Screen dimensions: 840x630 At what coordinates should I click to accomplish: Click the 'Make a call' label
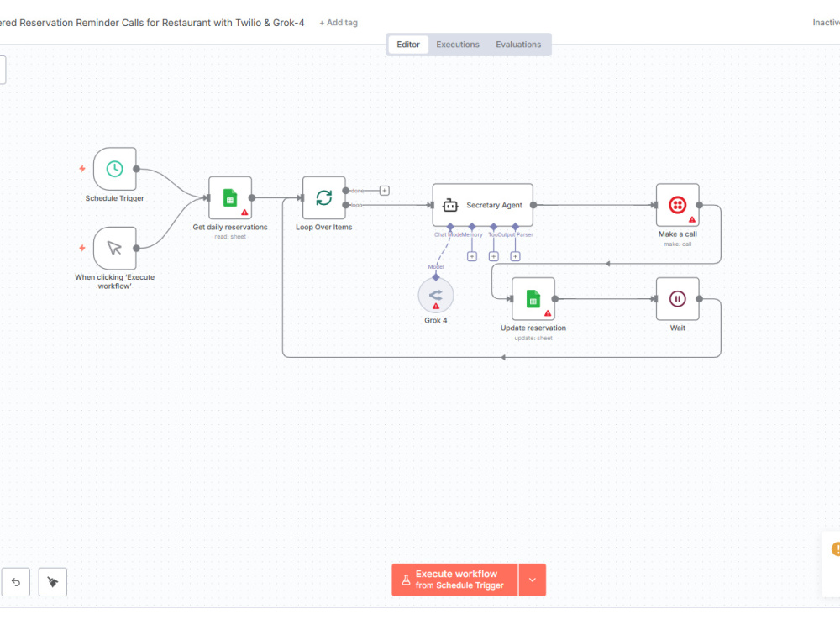point(677,234)
